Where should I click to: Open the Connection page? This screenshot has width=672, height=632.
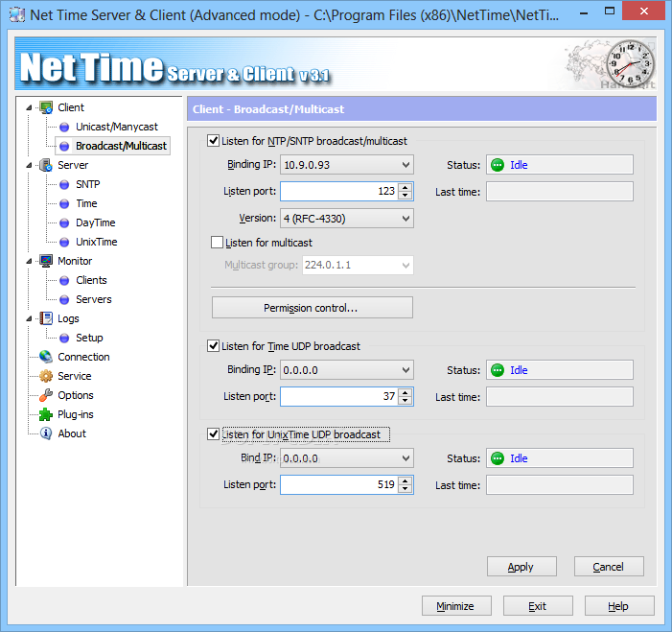83,357
